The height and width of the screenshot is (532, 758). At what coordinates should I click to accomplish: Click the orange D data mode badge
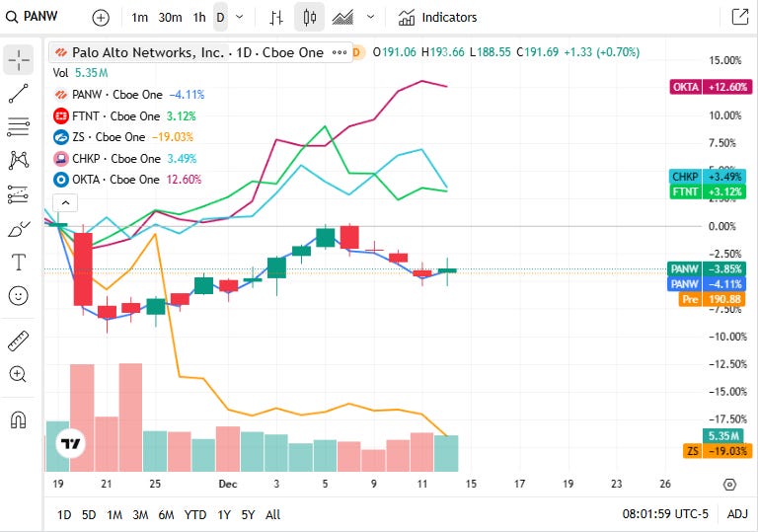click(356, 52)
